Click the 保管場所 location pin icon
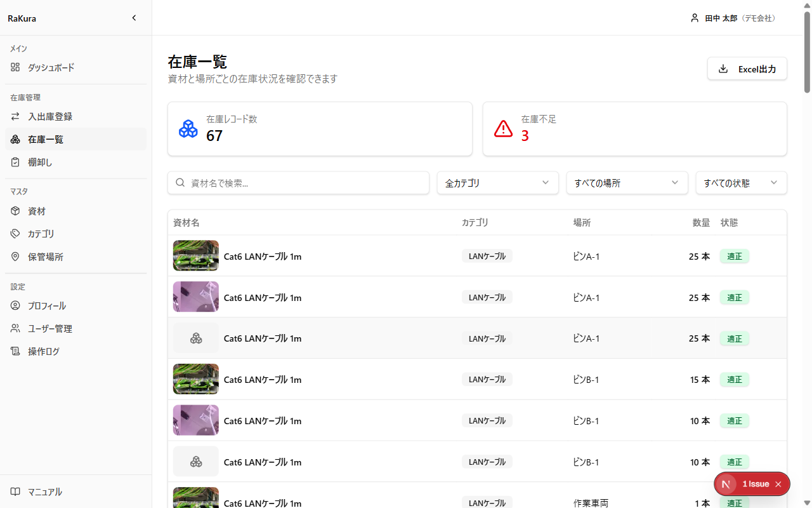Screen dimensions: 812x508 [15, 257]
